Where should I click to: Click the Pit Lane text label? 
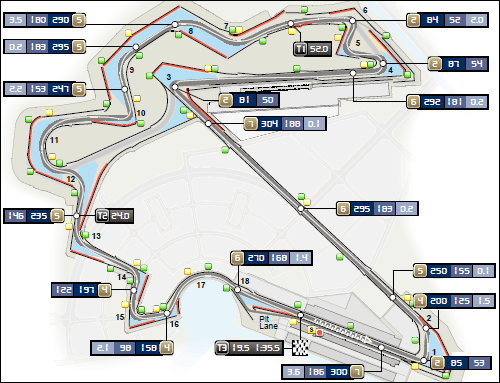click(x=268, y=323)
